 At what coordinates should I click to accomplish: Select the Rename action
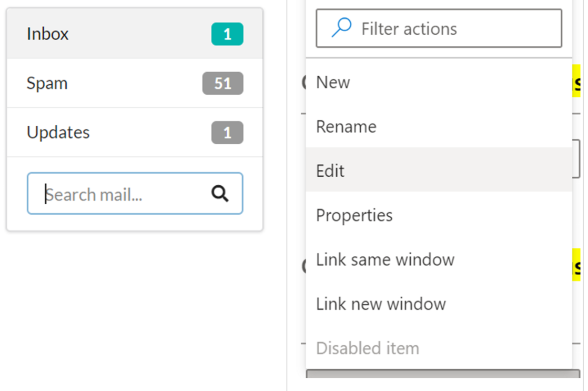click(x=346, y=127)
